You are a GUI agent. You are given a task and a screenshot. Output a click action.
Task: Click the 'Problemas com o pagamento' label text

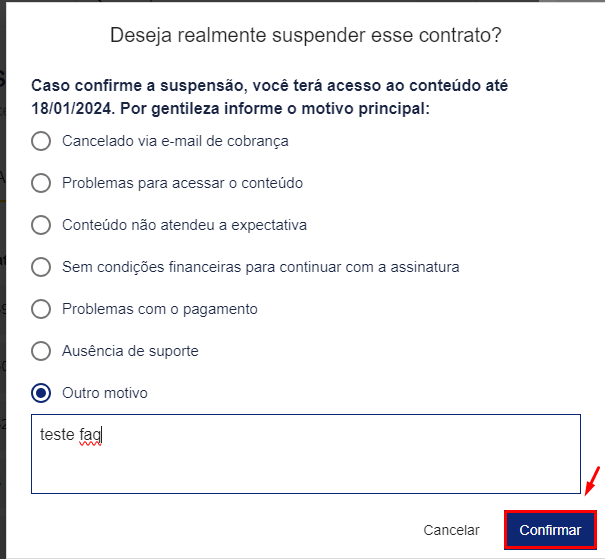tap(160, 309)
